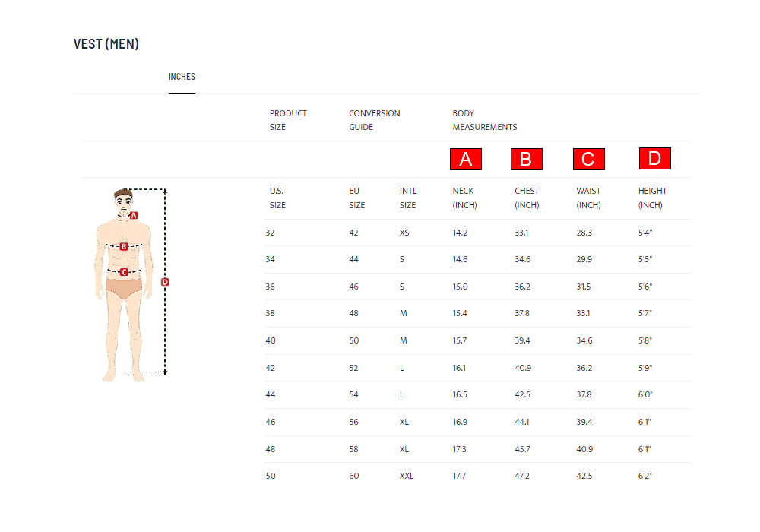Click neck value 14.2
Viewport: 760px width, 532px height.
coord(460,233)
